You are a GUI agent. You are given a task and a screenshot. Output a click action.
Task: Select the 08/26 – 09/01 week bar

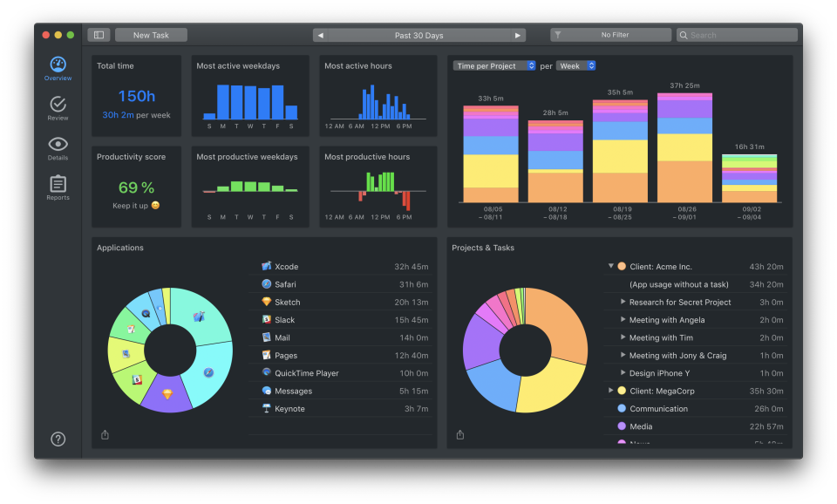684,147
